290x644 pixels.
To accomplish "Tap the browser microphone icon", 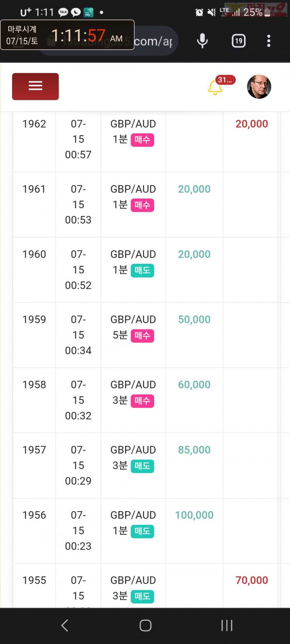I will click(x=203, y=41).
